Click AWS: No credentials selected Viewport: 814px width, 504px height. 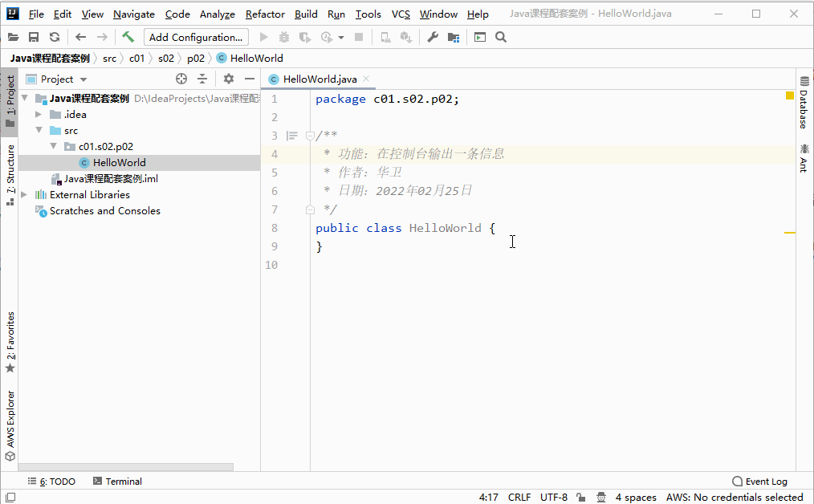coord(735,498)
